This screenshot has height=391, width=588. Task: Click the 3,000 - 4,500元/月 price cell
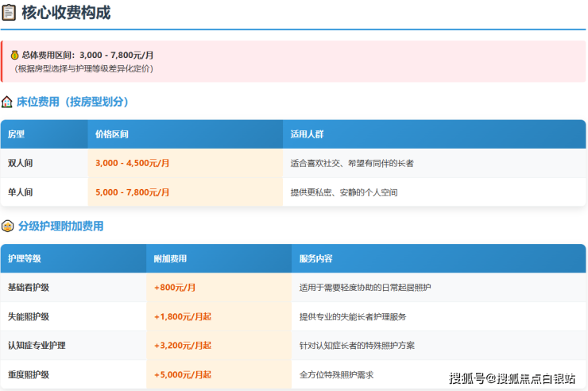point(132,163)
